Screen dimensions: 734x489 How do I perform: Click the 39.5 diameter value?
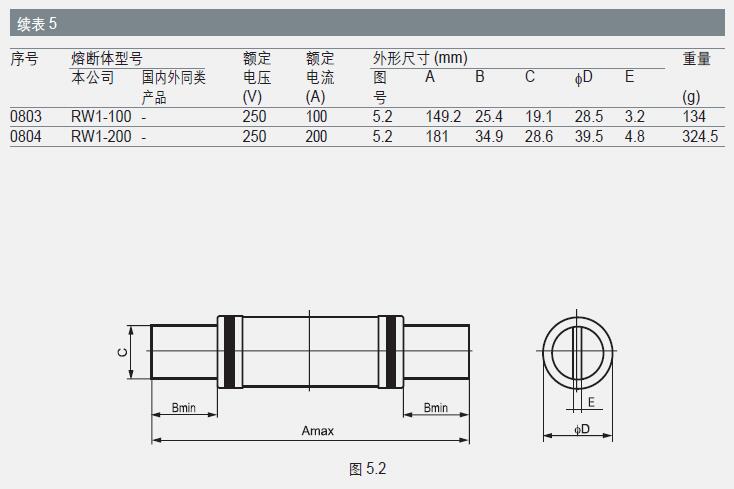[588, 136]
